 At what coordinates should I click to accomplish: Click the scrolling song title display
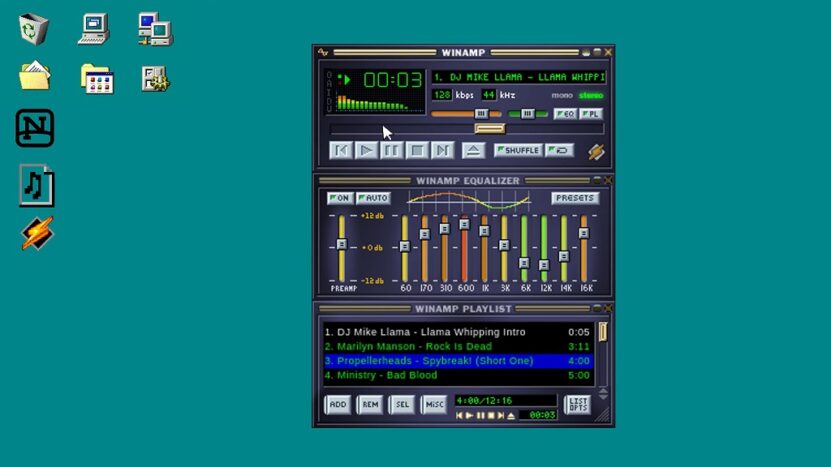pos(519,77)
